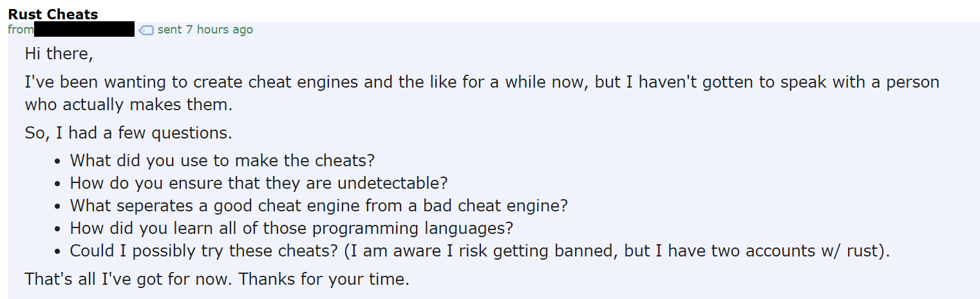The width and height of the screenshot is (980, 299).
Task: Select the bullet about learning programming languages
Action: pyautogui.click(x=291, y=228)
